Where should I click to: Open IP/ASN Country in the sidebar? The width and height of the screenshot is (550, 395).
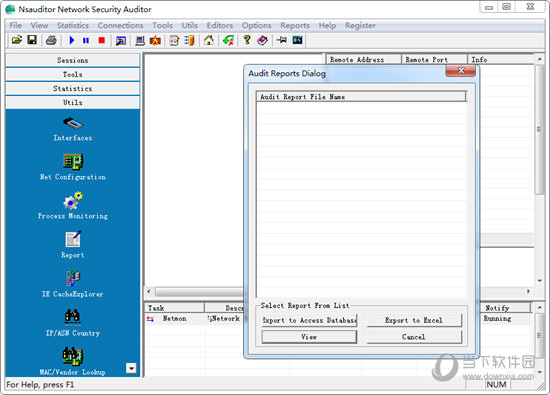pyautogui.click(x=73, y=323)
